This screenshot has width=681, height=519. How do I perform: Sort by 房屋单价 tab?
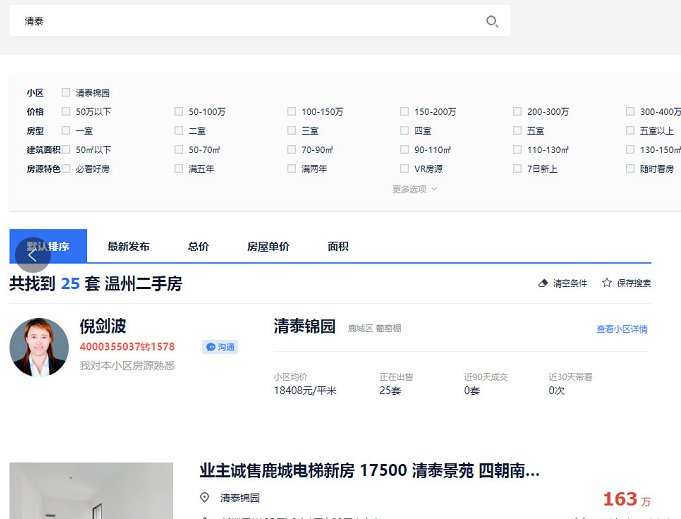tap(268, 246)
